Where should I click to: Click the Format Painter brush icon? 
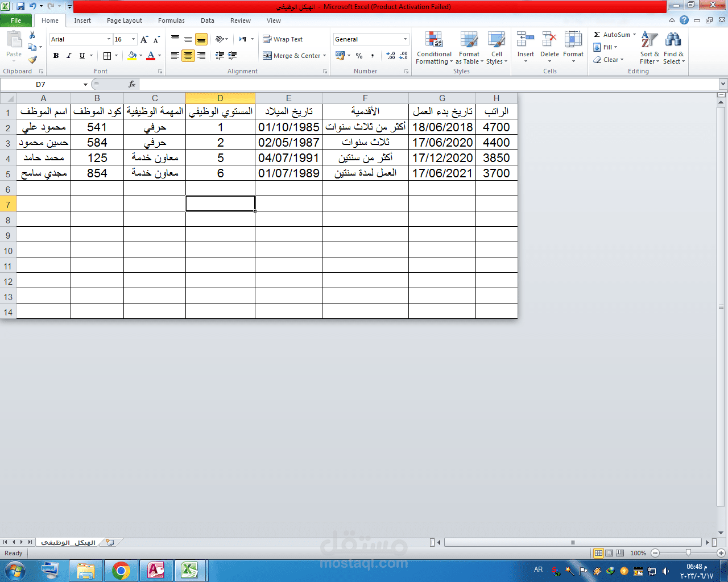[32, 59]
